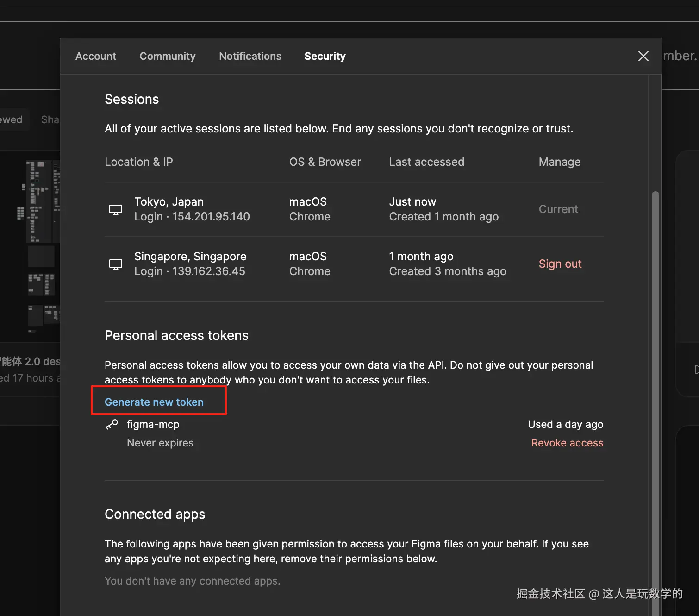The image size is (699, 616).
Task: Close the settings dialog with X
Action: (643, 56)
